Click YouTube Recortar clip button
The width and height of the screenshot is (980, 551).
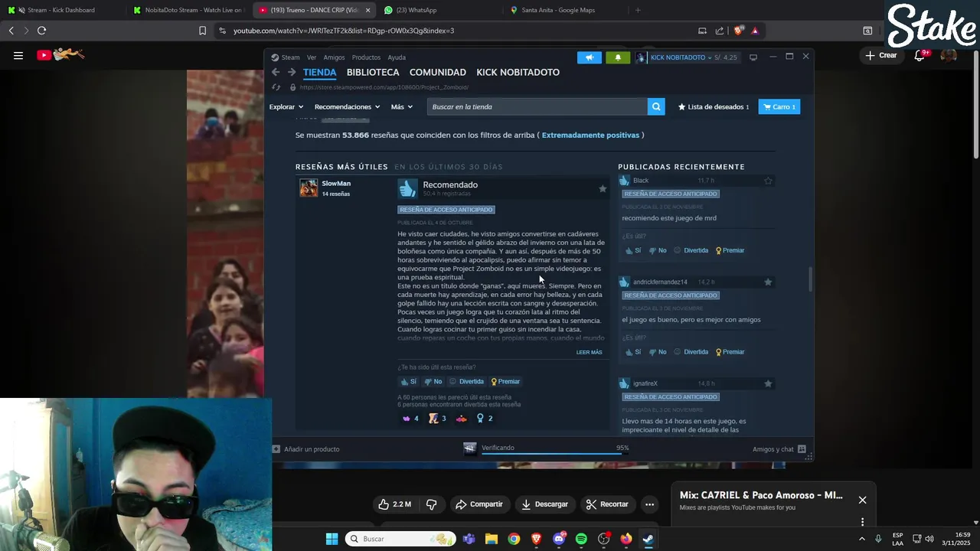[x=607, y=504]
